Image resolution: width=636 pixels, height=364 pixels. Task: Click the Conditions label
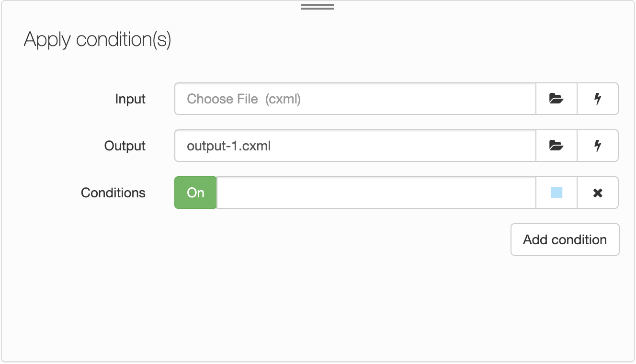[x=113, y=193]
